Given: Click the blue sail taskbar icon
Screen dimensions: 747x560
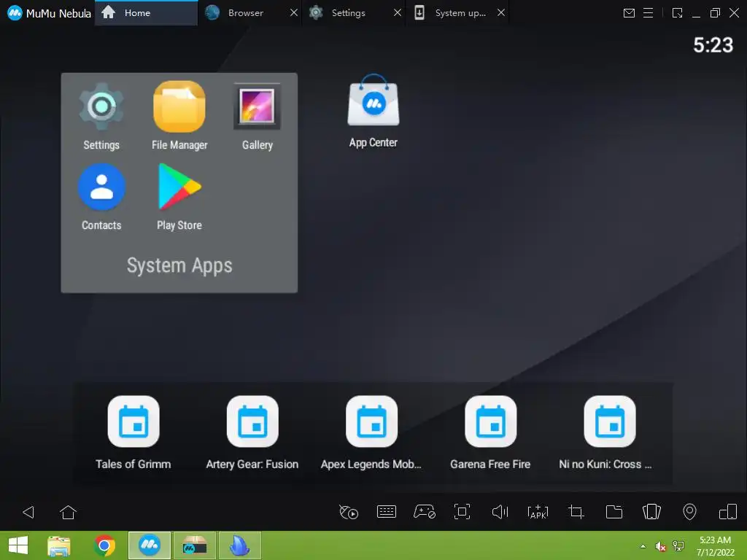Looking at the screenshot, I should (239, 545).
